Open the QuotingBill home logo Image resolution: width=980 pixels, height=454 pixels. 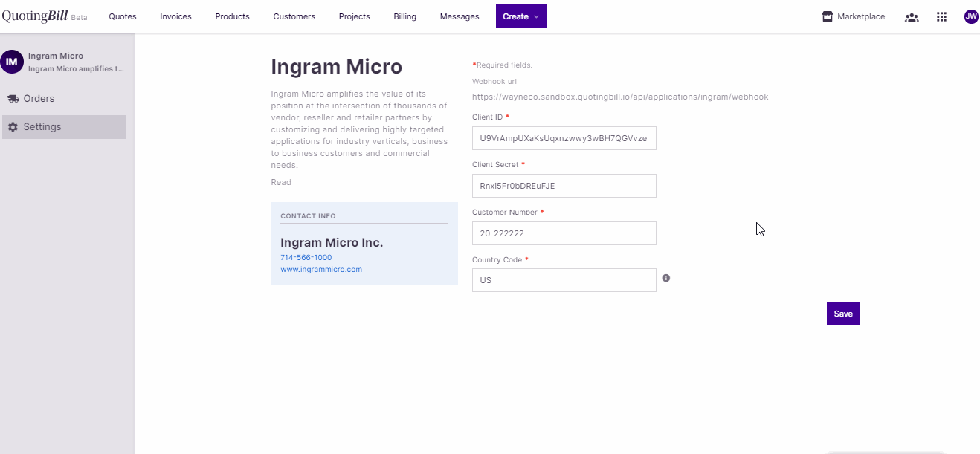(x=35, y=16)
